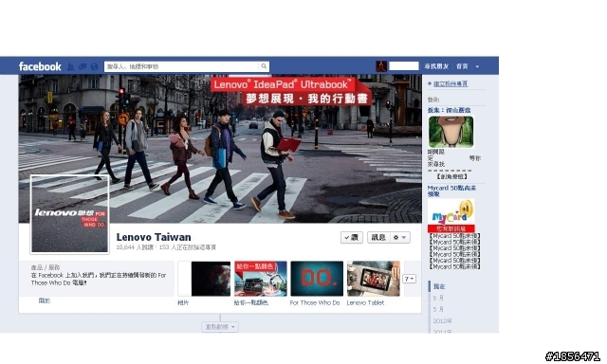
Task: Open the 給你一點顏色 app thumbnail
Action: (261, 279)
